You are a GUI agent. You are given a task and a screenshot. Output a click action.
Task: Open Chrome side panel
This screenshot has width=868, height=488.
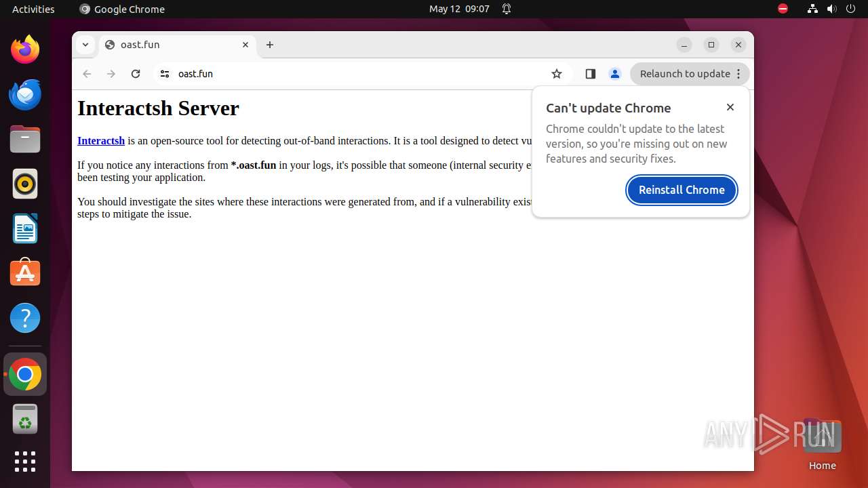tap(590, 74)
